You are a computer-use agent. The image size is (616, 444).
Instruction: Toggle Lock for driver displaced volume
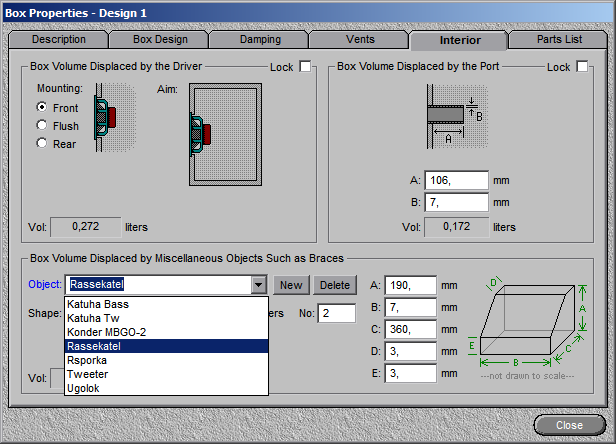[305, 66]
